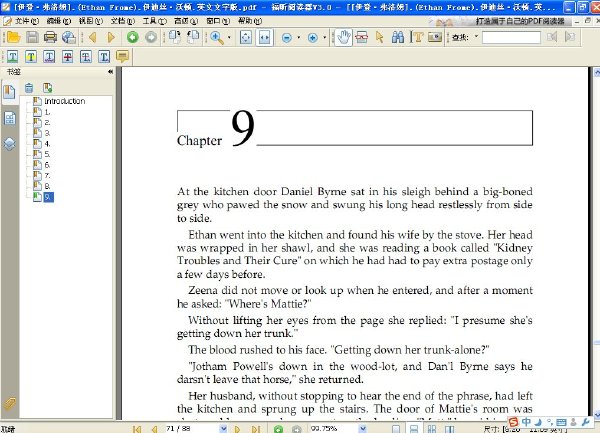Open the Introduction bookmark
The width and height of the screenshot is (600, 433).
point(65,101)
